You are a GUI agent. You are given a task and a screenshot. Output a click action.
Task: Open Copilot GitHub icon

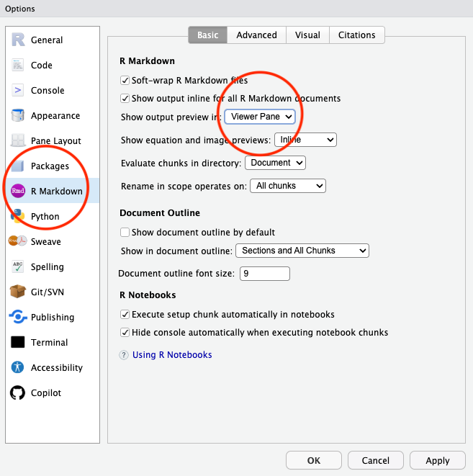click(18, 393)
